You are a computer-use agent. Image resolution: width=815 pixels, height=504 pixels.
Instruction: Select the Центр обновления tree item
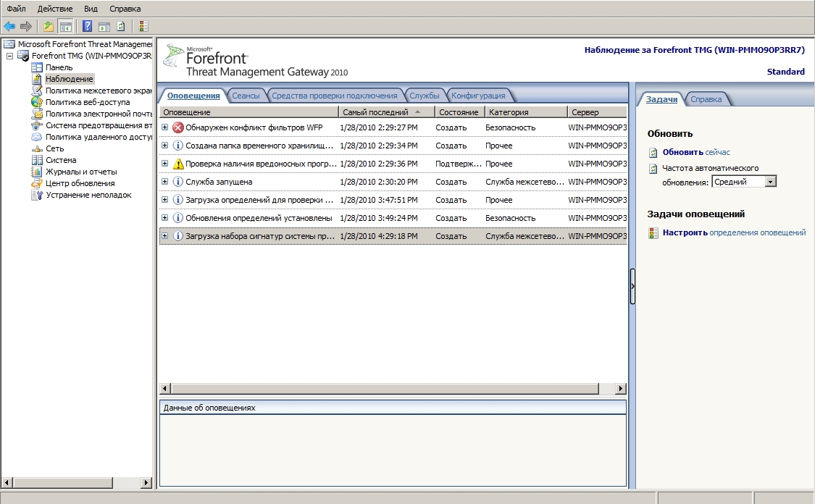(x=80, y=183)
